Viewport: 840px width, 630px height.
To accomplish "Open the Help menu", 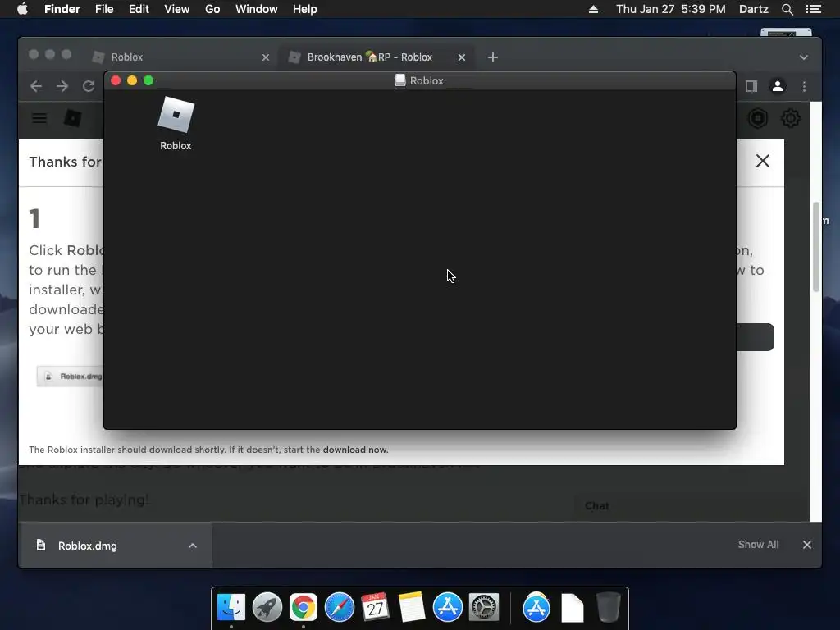I will 305,9.
